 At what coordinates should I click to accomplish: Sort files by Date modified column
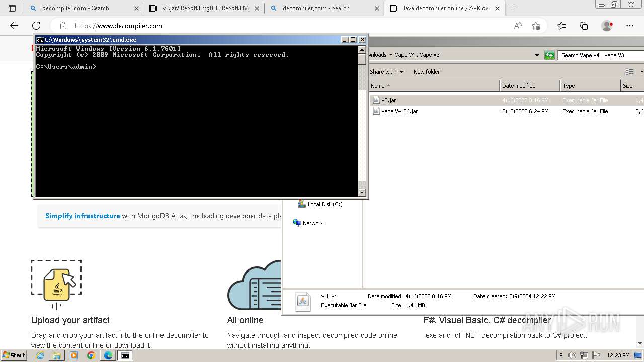[530, 86]
